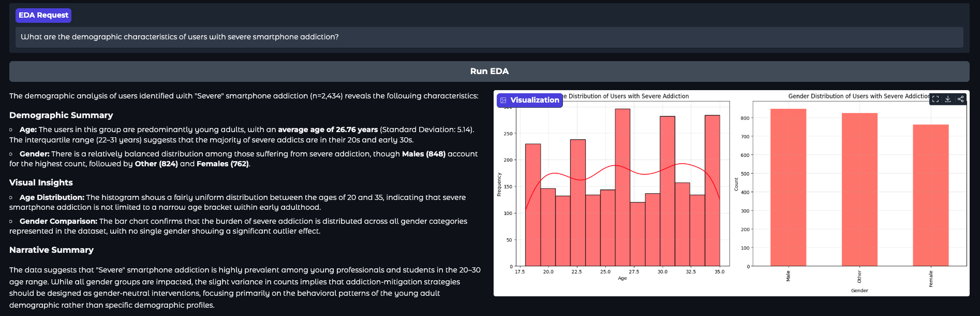Focus the EDA request question field
The width and height of the screenshot is (980, 316).
[x=489, y=37]
